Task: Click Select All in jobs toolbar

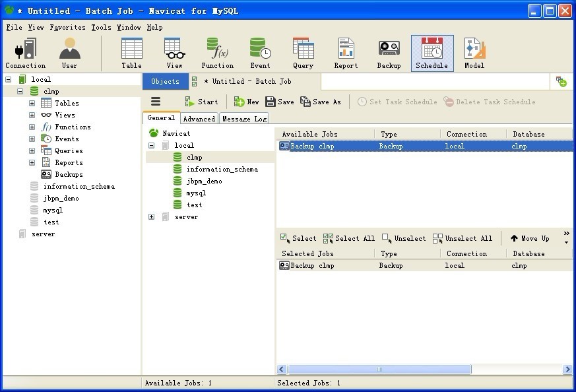Action: click(349, 238)
